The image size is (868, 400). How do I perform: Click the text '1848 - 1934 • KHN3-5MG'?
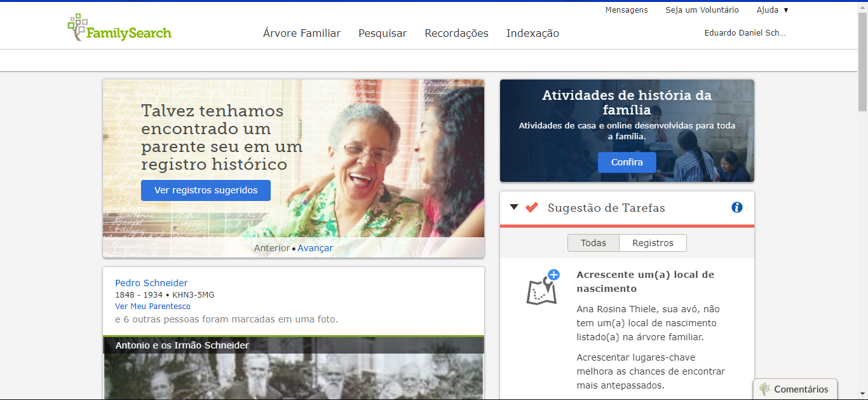click(165, 295)
